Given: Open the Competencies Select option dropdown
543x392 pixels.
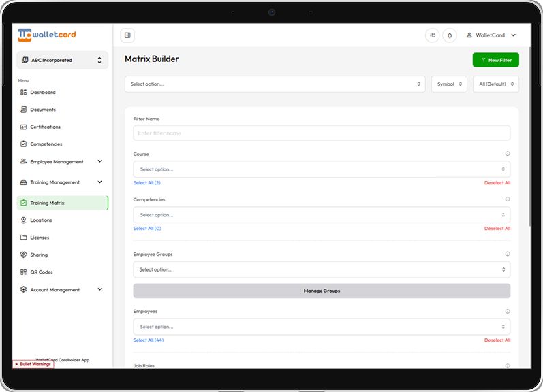Looking at the screenshot, I should click(322, 215).
